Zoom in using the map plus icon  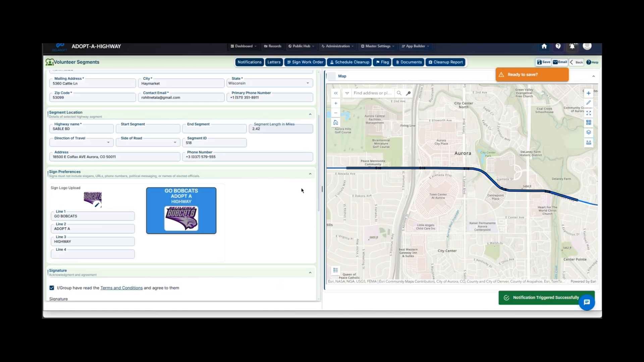click(x=335, y=103)
